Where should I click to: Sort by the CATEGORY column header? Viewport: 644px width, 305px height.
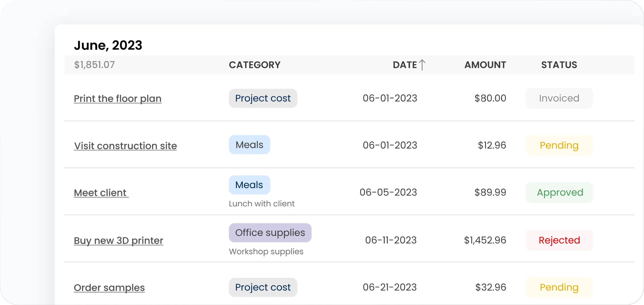(x=255, y=65)
